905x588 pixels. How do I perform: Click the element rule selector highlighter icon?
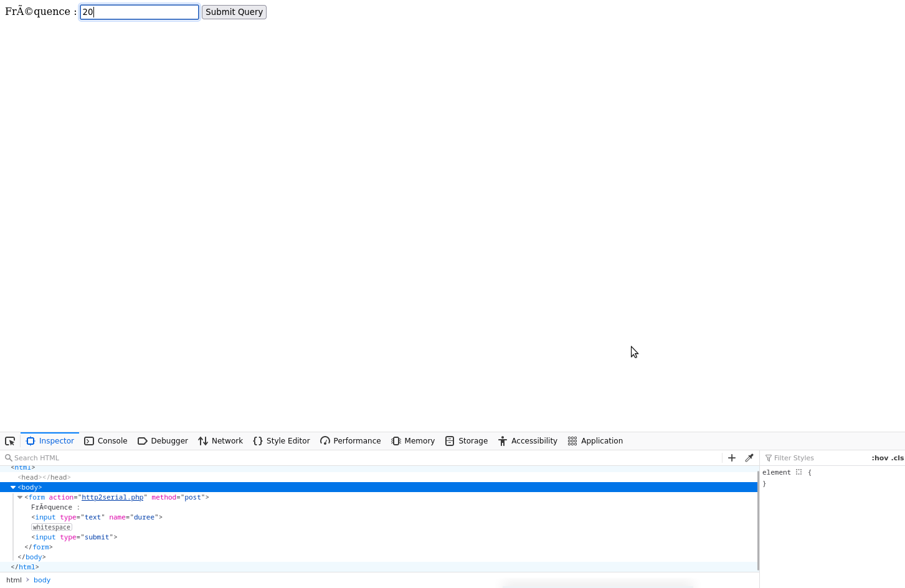tap(798, 472)
